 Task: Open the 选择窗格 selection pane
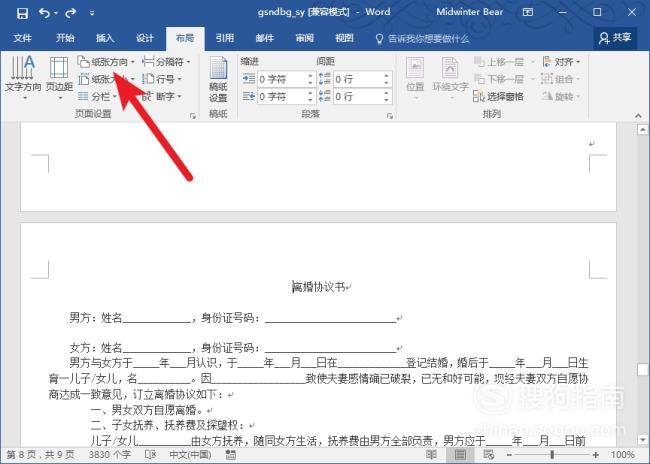[499, 97]
